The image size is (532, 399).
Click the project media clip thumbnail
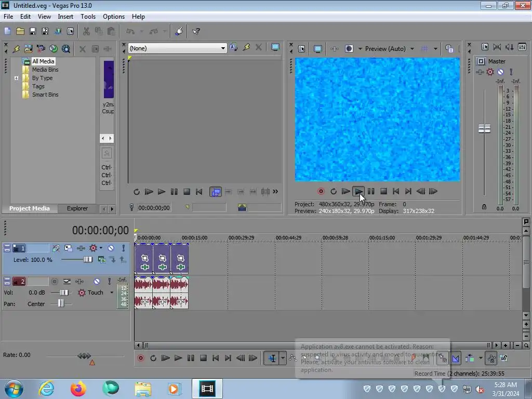pyautogui.click(x=109, y=79)
